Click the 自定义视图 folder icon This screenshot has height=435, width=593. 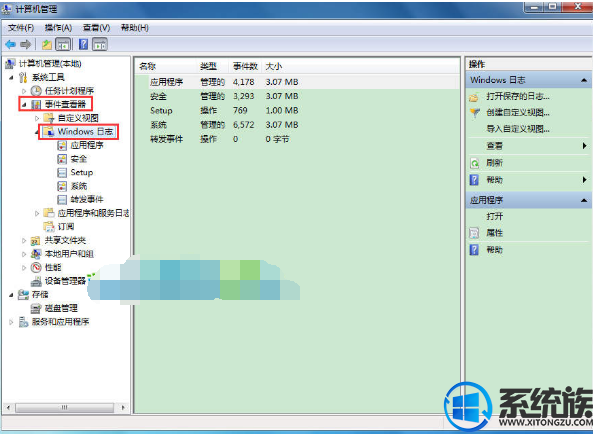(x=49, y=118)
